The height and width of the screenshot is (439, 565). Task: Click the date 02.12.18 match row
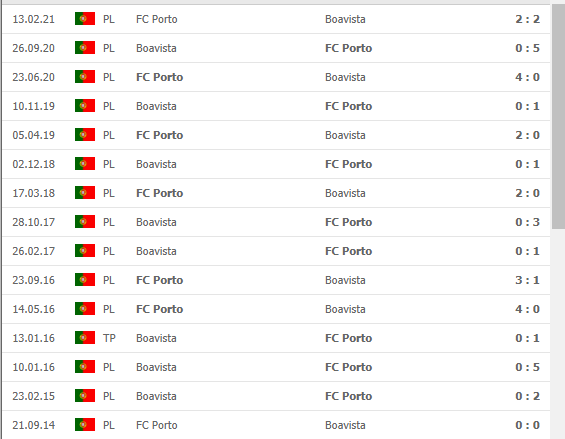click(34, 164)
